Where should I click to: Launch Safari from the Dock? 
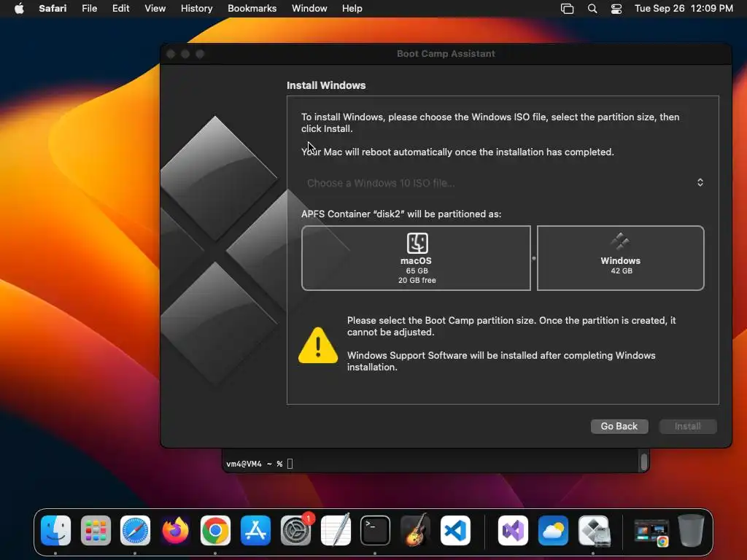click(135, 531)
